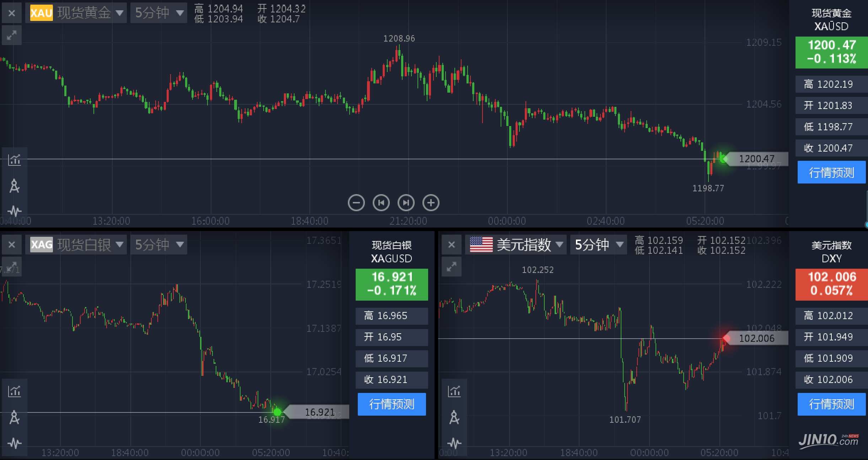Screen dimensions: 868x460
Task: Click XAUUSD high value 高 1202.19
Action: point(831,84)
